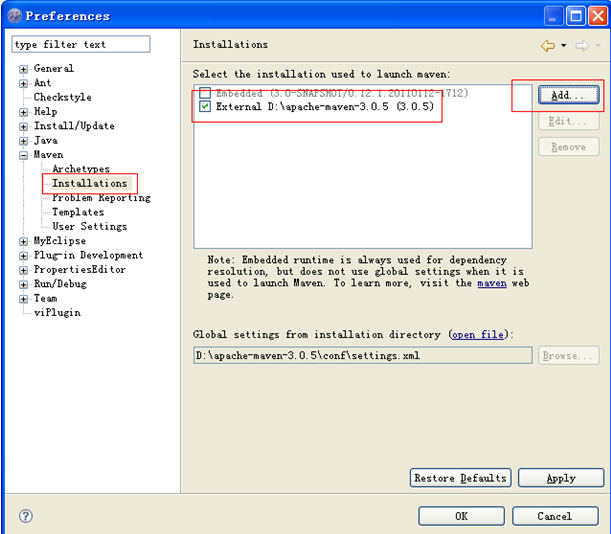Expand the Java tree node
The height and width of the screenshot is (534, 611).
pyautogui.click(x=23, y=141)
